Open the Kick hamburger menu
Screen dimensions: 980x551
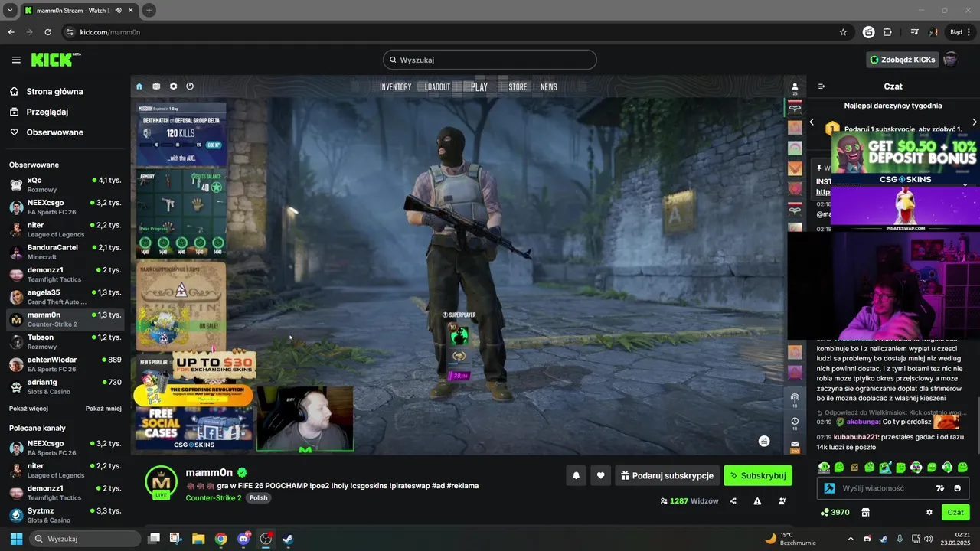16,60
